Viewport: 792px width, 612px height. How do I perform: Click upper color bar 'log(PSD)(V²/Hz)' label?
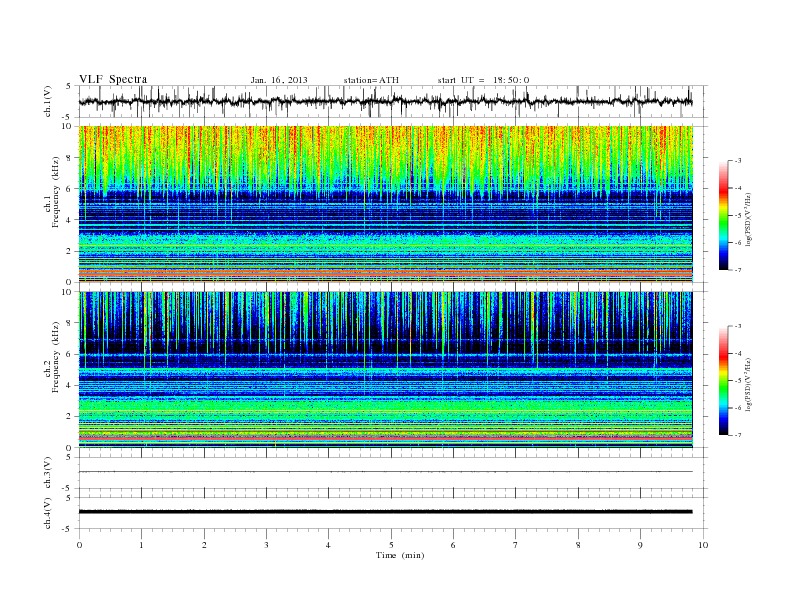tap(749, 219)
